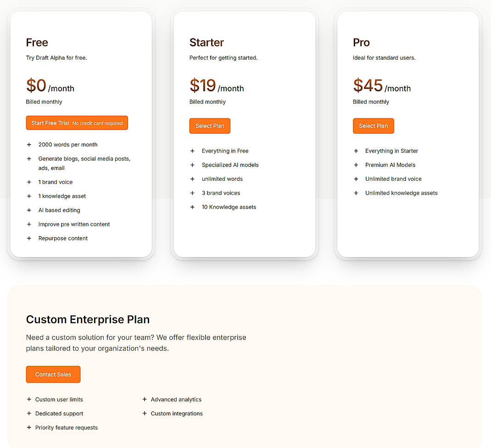Select Plan for the Starter tier
This screenshot has width=491, height=448.
tap(210, 126)
